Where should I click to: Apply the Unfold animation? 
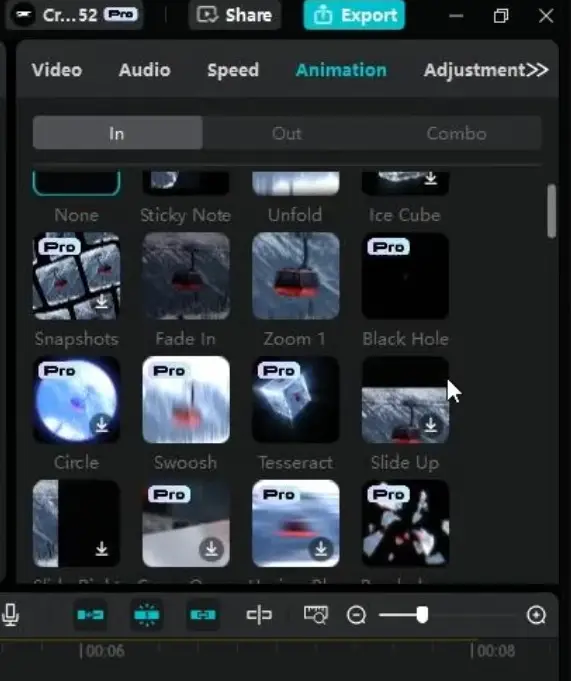(x=296, y=182)
